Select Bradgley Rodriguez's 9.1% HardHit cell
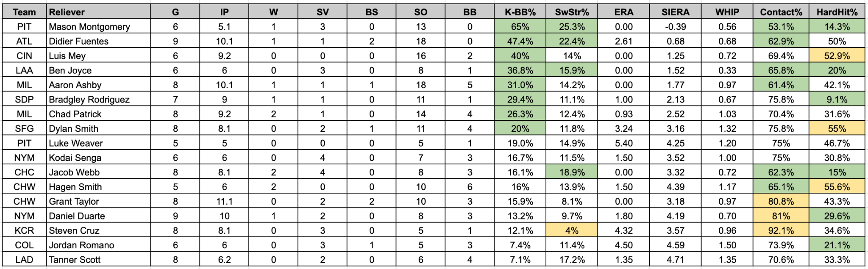868x269 pixels. pos(837,100)
